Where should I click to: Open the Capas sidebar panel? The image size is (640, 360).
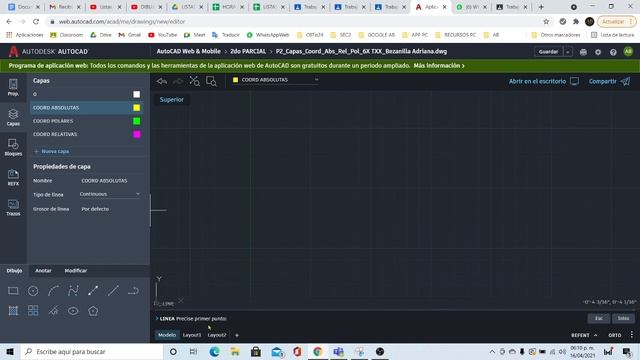(13, 117)
